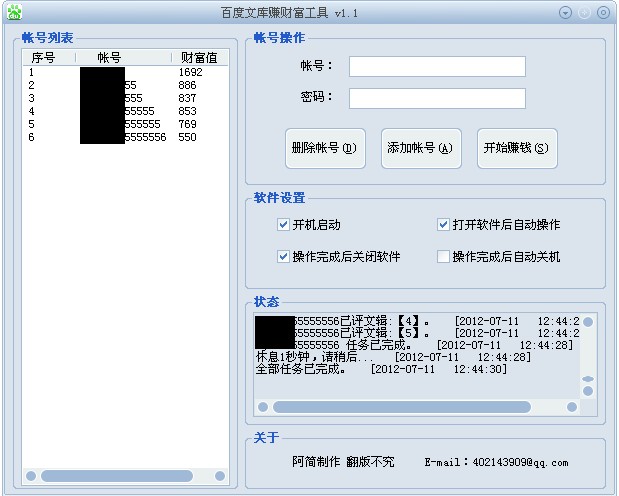Uncheck the 开机启动 checkbox
The width and height of the screenshot is (619, 496).
[x=283, y=225]
